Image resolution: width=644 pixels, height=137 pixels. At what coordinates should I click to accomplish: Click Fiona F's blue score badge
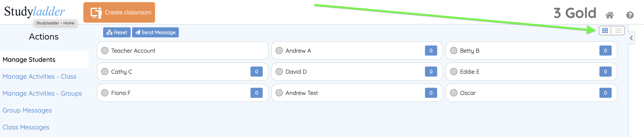point(256,93)
